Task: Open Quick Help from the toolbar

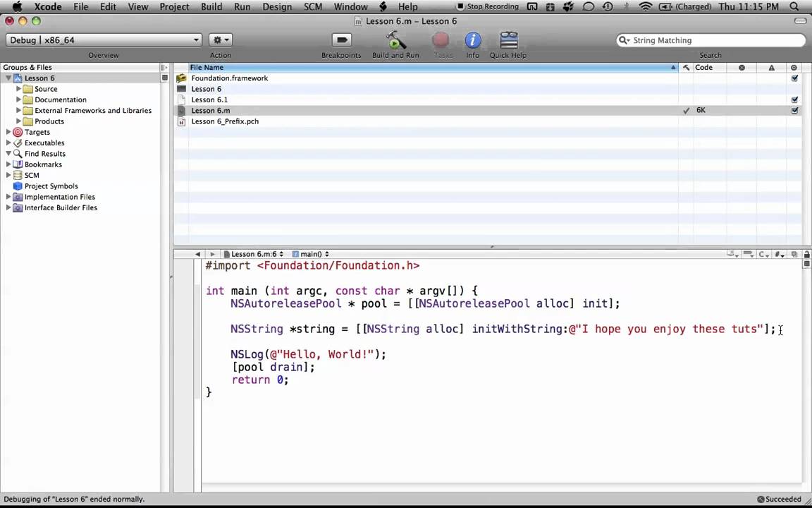Action: 508,40
